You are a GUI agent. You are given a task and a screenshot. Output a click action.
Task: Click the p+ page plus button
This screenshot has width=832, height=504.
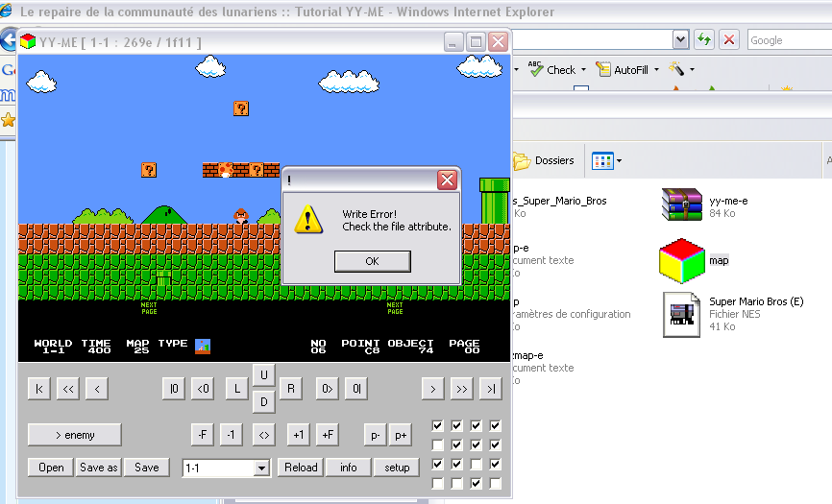[x=401, y=435]
